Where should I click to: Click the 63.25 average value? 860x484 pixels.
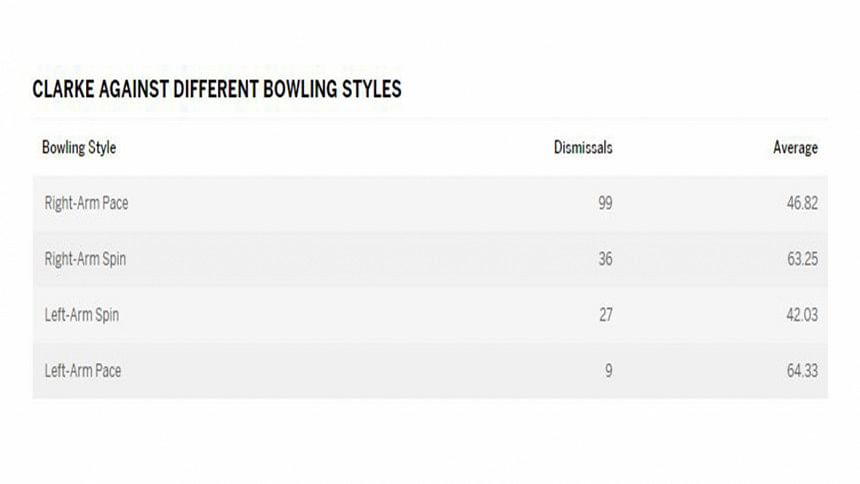[x=802, y=259]
